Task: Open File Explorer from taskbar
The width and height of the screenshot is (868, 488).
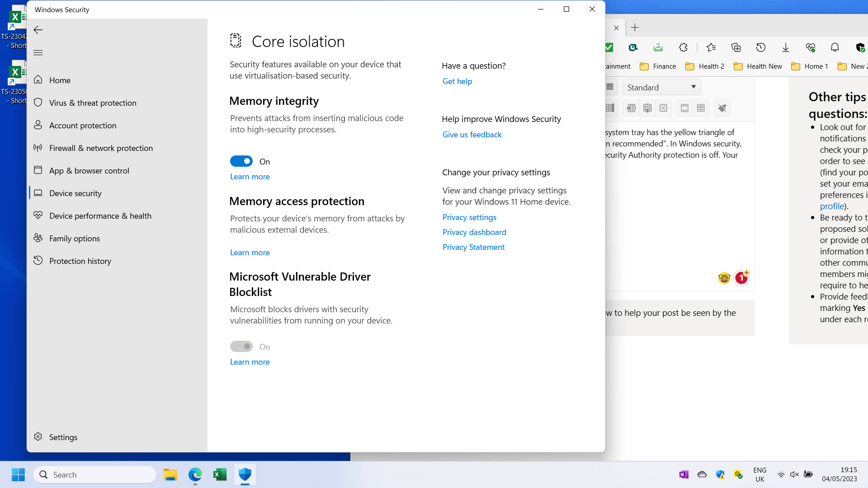Action: pyautogui.click(x=170, y=474)
